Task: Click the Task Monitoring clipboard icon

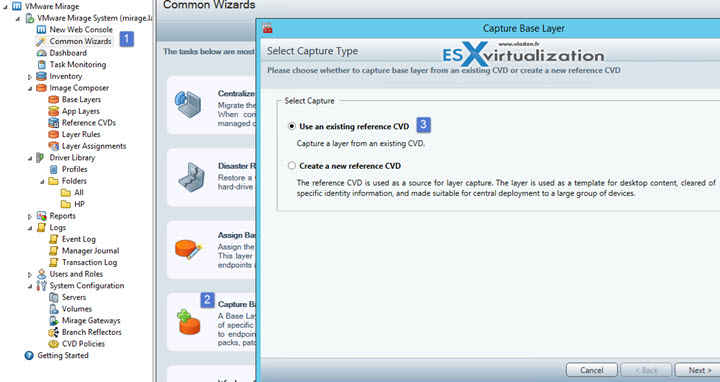Action: pos(41,64)
